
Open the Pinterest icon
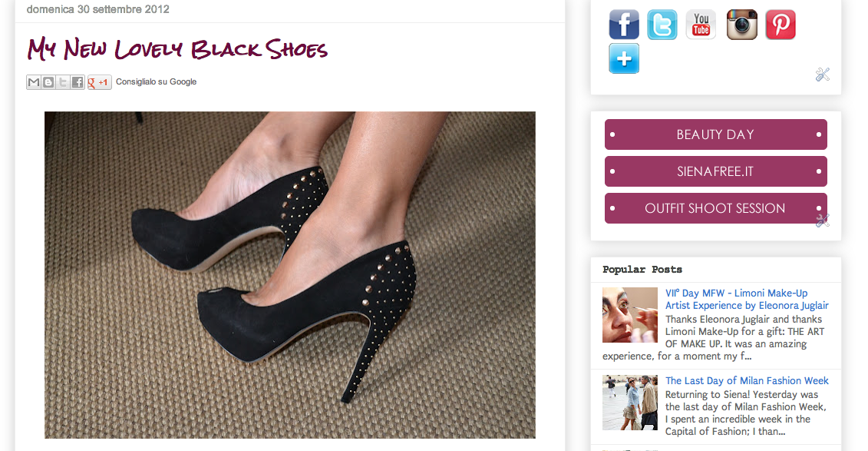point(781,25)
